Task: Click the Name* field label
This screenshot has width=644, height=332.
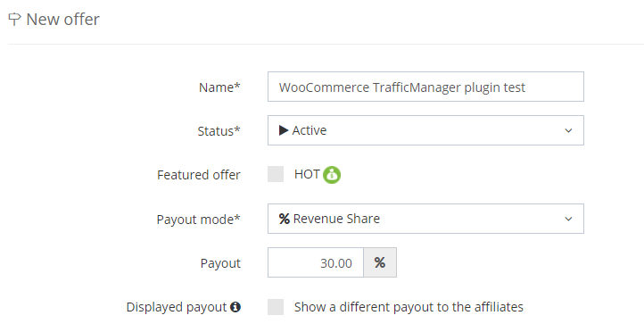Action: pos(219,87)
